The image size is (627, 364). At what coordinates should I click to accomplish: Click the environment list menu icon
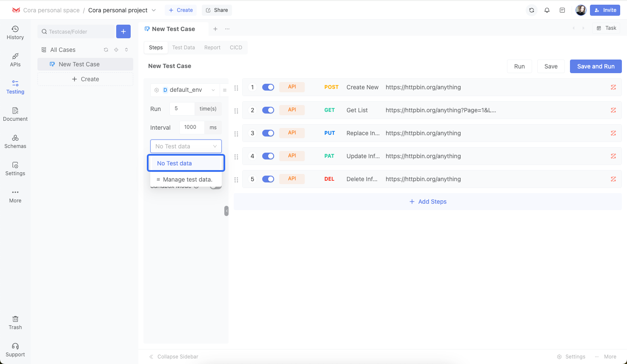click(225, 90)
